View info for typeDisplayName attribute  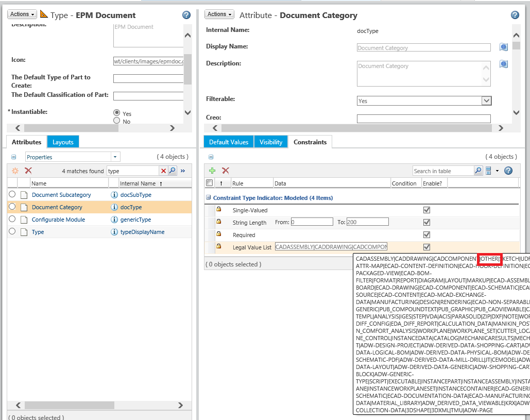click(114, 232)
